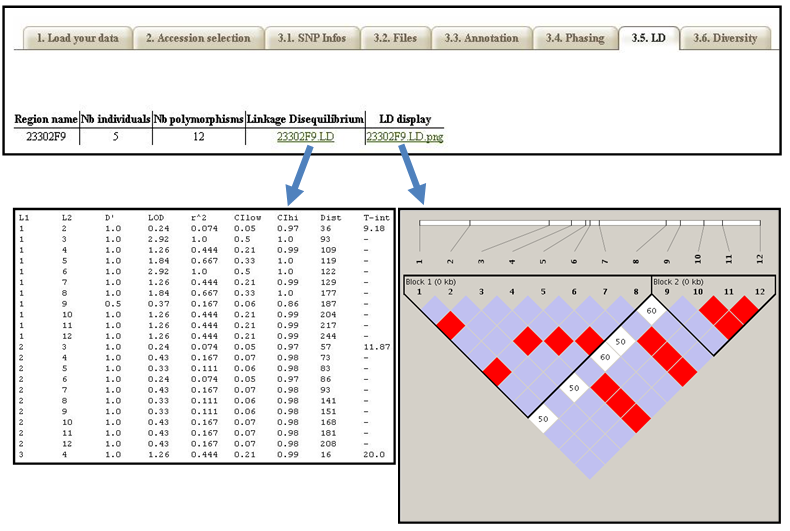Click the D' column header in the LD file
The width and height of the screenshot is (790, 531).
pyautogui.click(x=110, y=218)
